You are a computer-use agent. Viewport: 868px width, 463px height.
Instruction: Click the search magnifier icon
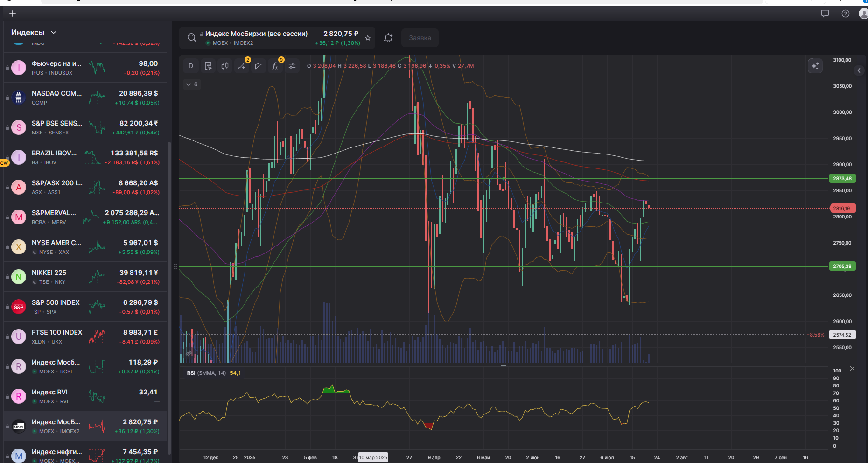click(192, 38)
